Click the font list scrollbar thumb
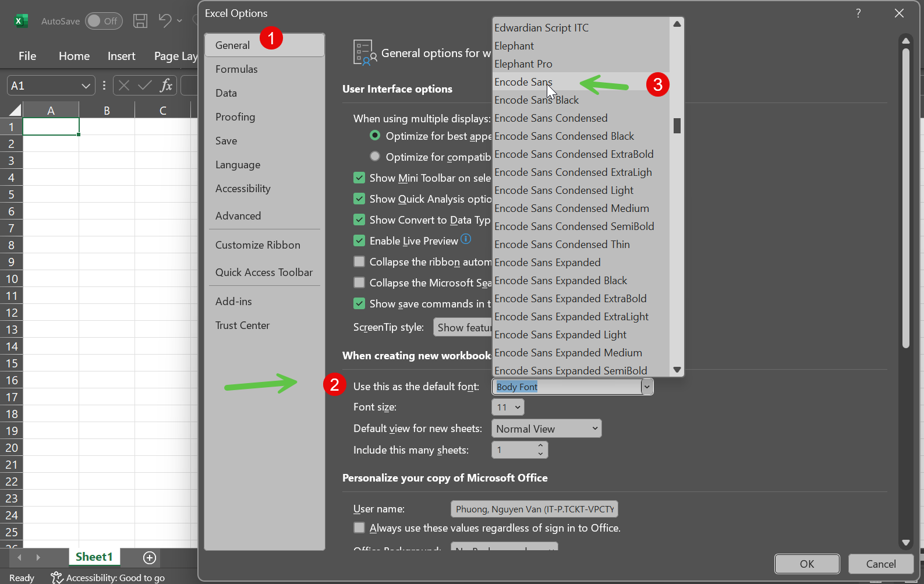 click(x=677, y=126)
